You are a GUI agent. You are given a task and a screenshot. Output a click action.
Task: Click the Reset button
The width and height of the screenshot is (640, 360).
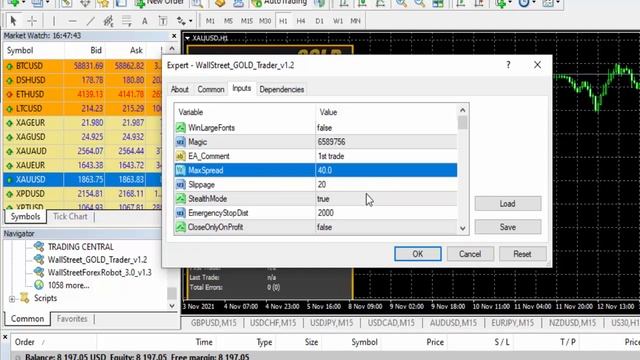click(x=522, y=254)
